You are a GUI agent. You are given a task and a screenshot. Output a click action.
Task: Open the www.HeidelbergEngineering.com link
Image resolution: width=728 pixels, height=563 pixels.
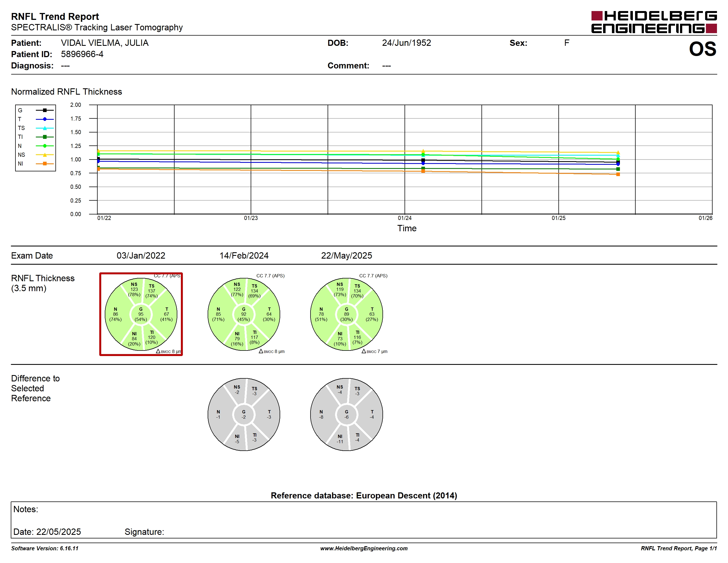click(364, 548)
